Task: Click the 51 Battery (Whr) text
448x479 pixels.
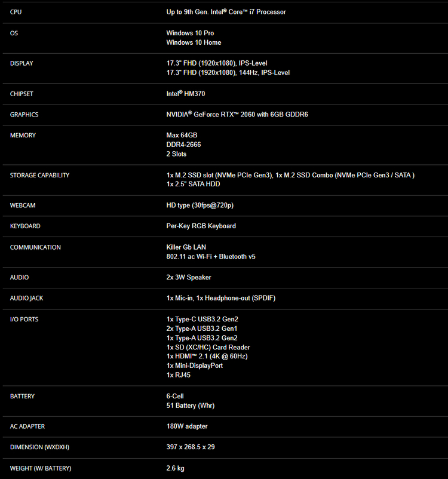Action: 190,406
